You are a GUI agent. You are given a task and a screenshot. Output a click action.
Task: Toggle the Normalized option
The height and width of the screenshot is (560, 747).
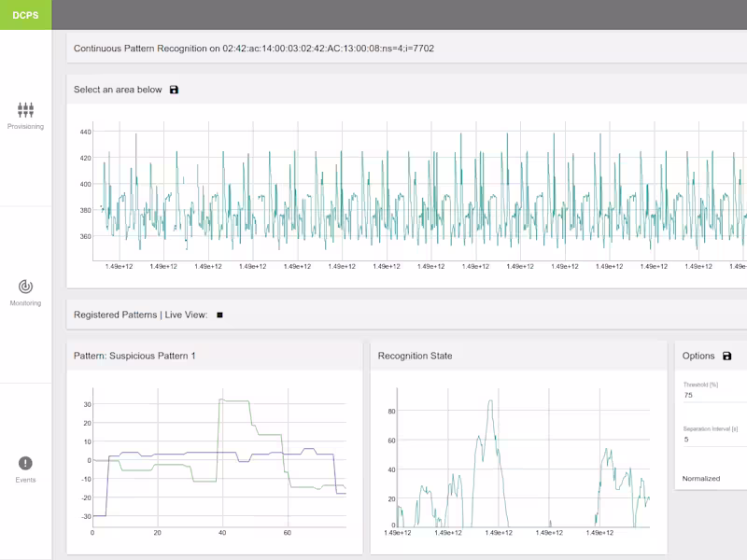701,479
